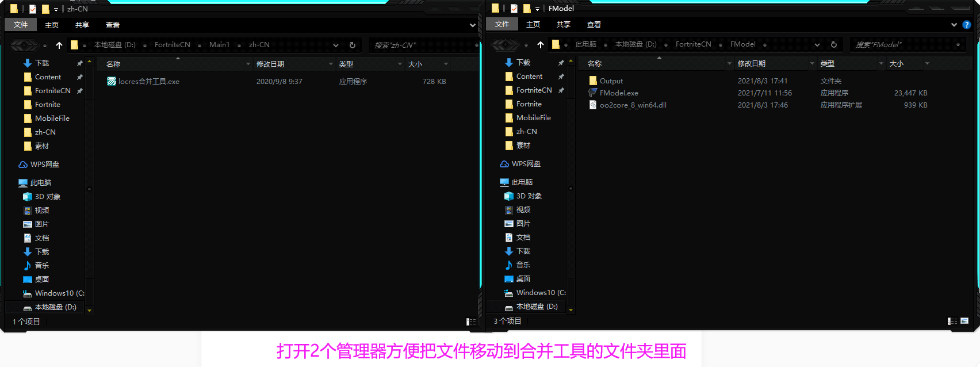This screenshot has width=980, height=367.
Task: Open 大小 column filter dropdown in FModel window
Action: 927,63
